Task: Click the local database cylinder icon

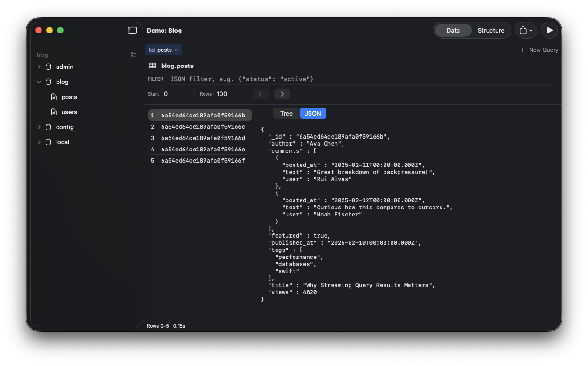Action: pyautogui.click(x=48, y=142)
